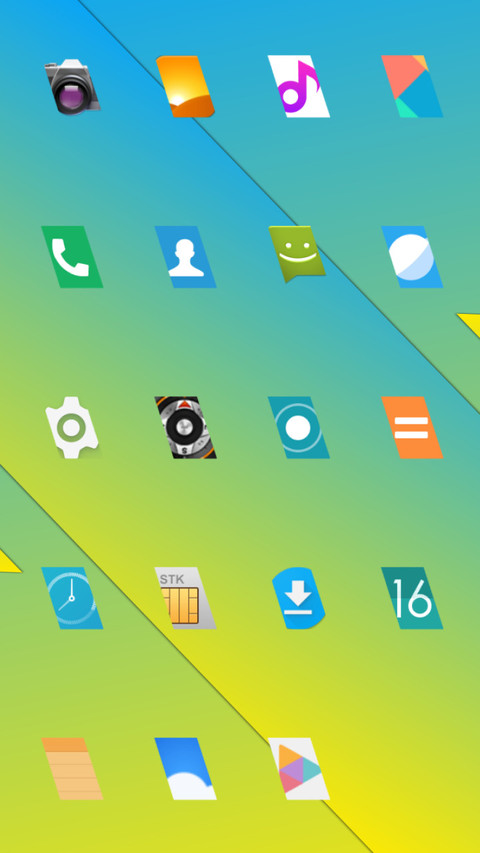The height and width of the screenshot is (853, 480).
Task: Open the colorful play triangle icon
Action: (299, 769)
